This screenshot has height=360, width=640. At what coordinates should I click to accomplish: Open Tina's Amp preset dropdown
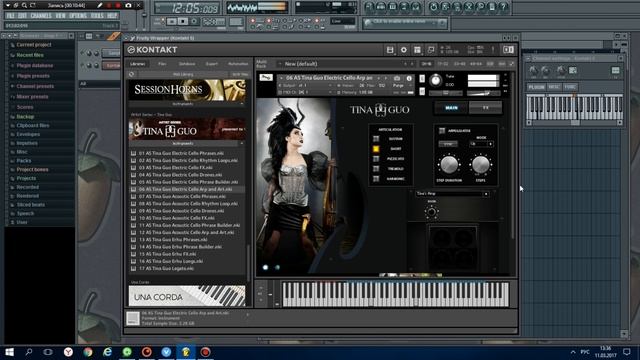click(x=452, y=193)
